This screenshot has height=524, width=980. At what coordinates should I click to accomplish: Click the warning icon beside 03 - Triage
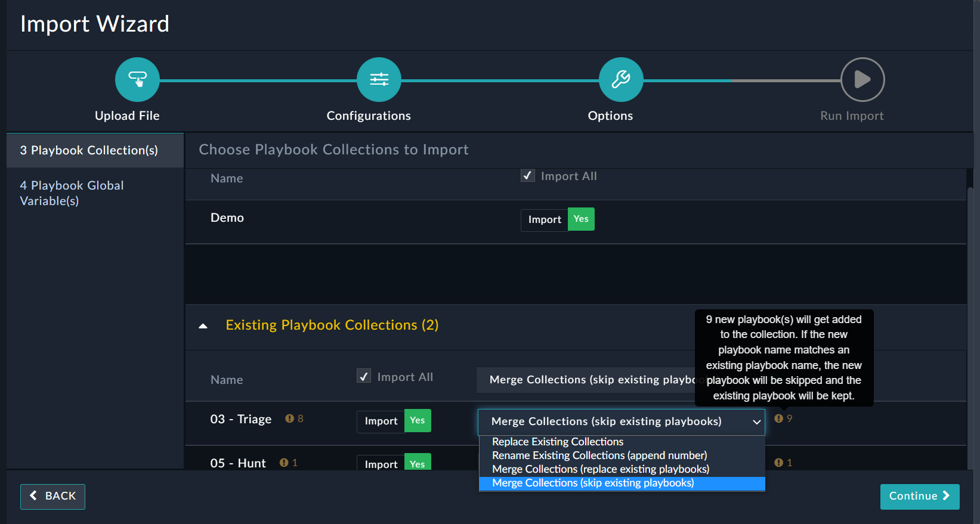coord(290,418)
